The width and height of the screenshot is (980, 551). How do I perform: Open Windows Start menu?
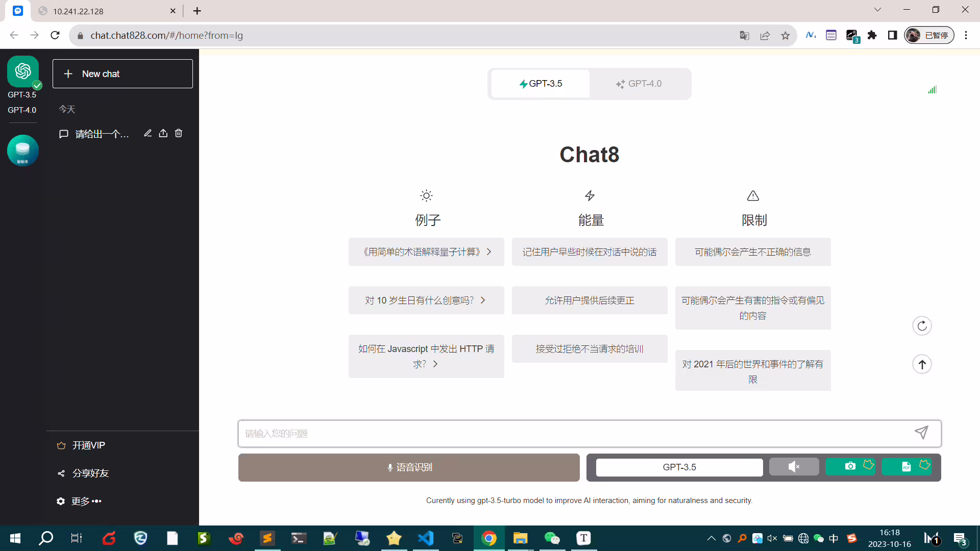[x=15, y=538]
